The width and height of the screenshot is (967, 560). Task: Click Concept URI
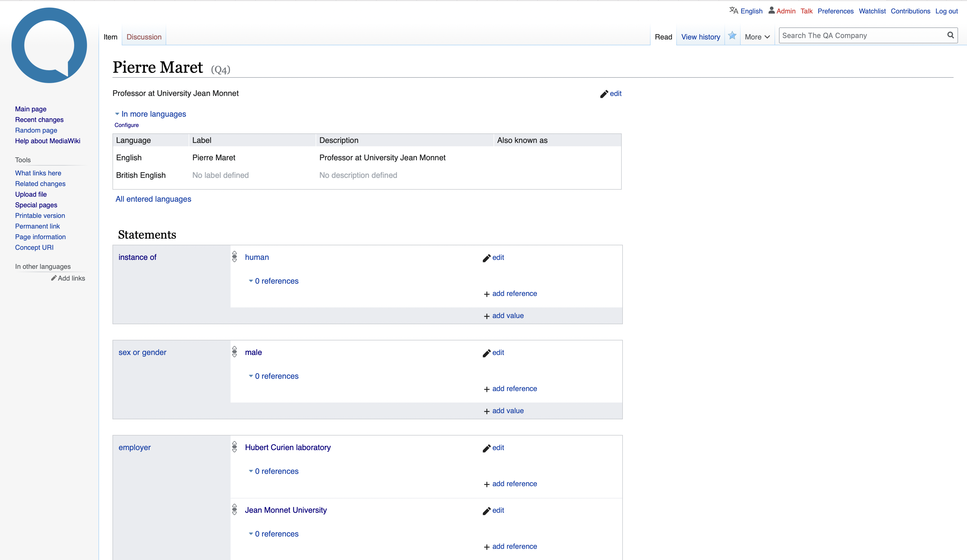pyautogui.click(x=34, y=247)
